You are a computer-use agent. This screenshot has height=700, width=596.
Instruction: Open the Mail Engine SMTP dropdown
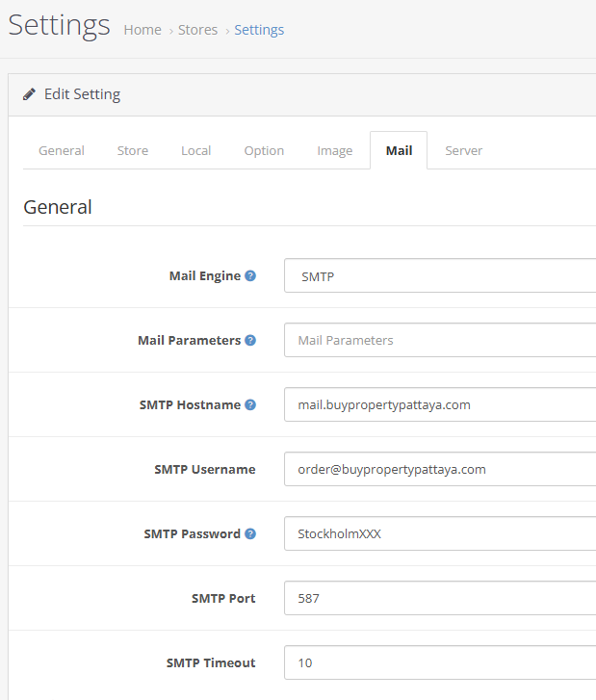pyautogui.click(x=440, y=275)
